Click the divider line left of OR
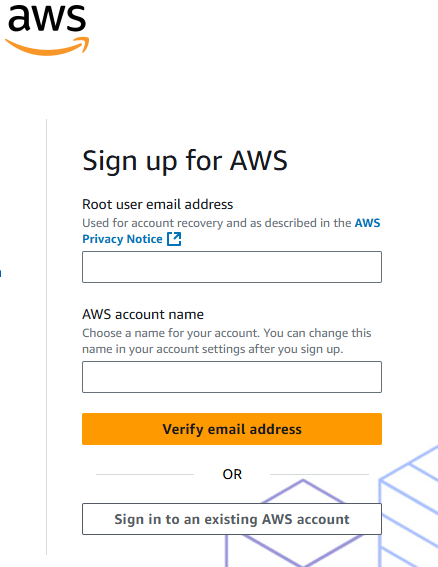438x567 pixels. (145, 474)
